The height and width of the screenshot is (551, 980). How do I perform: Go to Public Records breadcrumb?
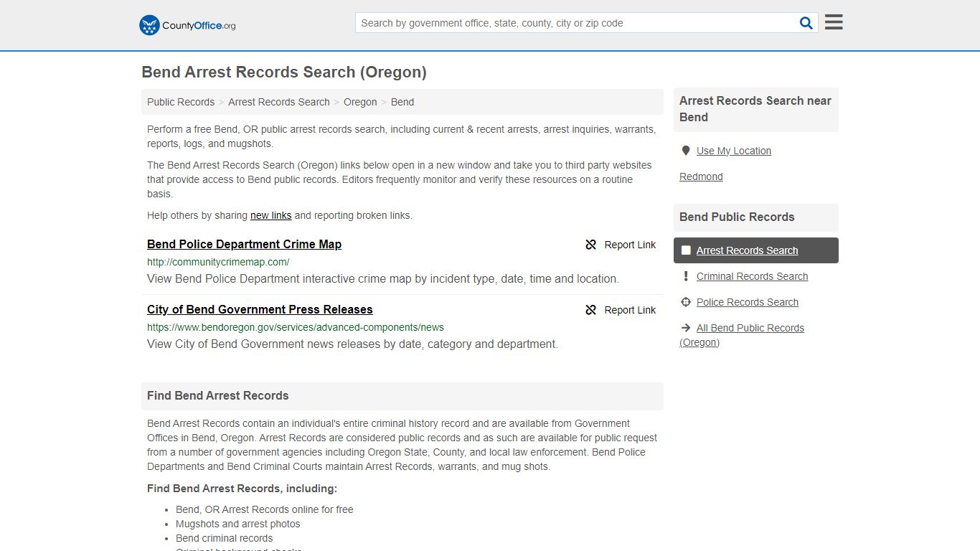pyautogui.click(x=181, y=102)
